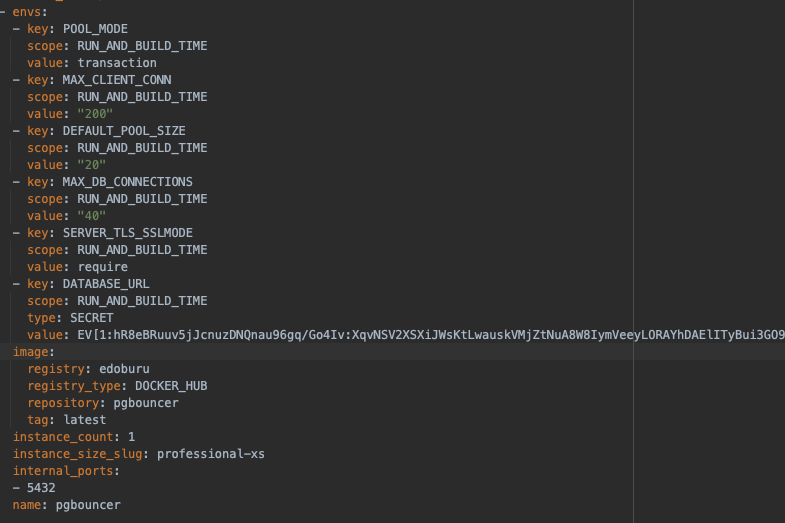Click the DATABASE_URL key name
The width and height of the screenshot is (785, 523).
tap(106, 284)
